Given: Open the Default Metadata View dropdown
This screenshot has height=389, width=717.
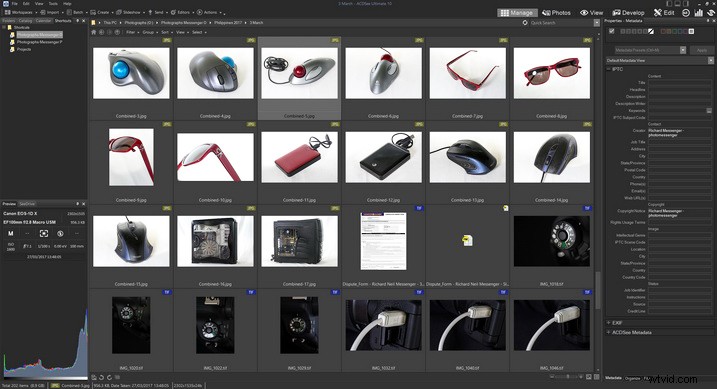Looking at the screenshot, I should 711,60.
